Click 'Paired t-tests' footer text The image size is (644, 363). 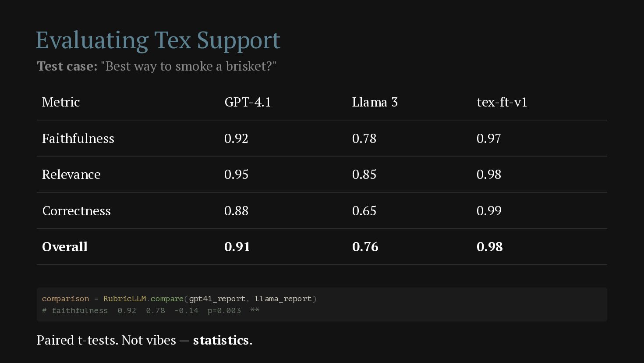pyautogui.click(x=77, y=340)
